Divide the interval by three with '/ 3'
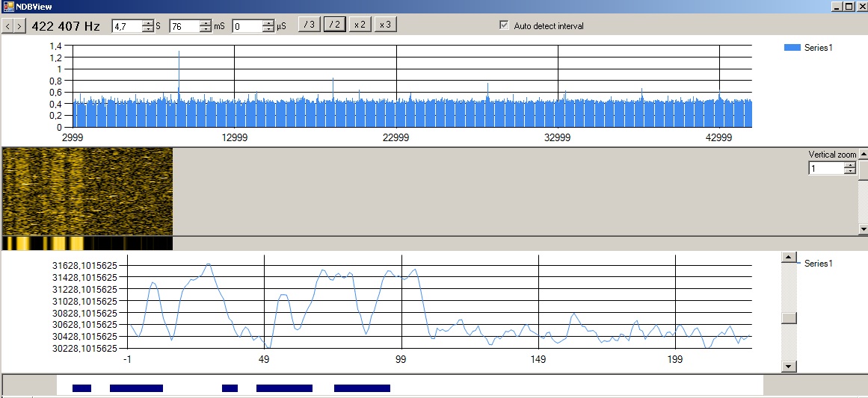 (310, 25)
